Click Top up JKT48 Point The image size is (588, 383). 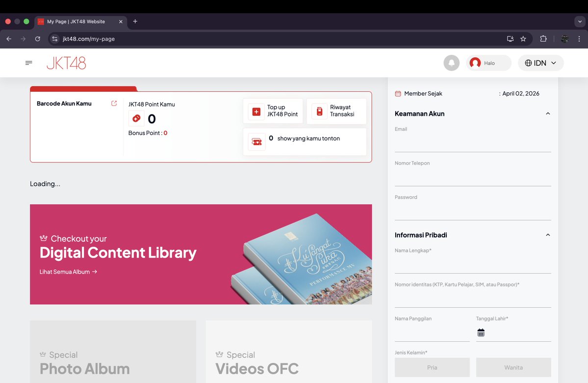click(273, 111)
